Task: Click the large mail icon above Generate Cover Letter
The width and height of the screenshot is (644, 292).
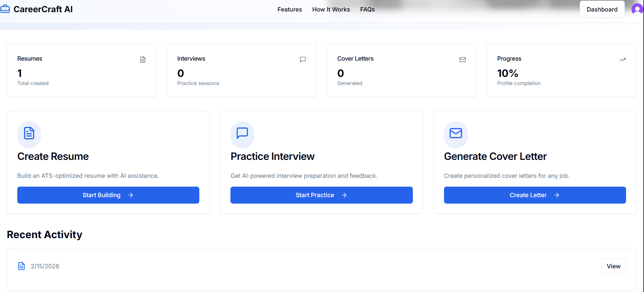Action: point(456,133)
